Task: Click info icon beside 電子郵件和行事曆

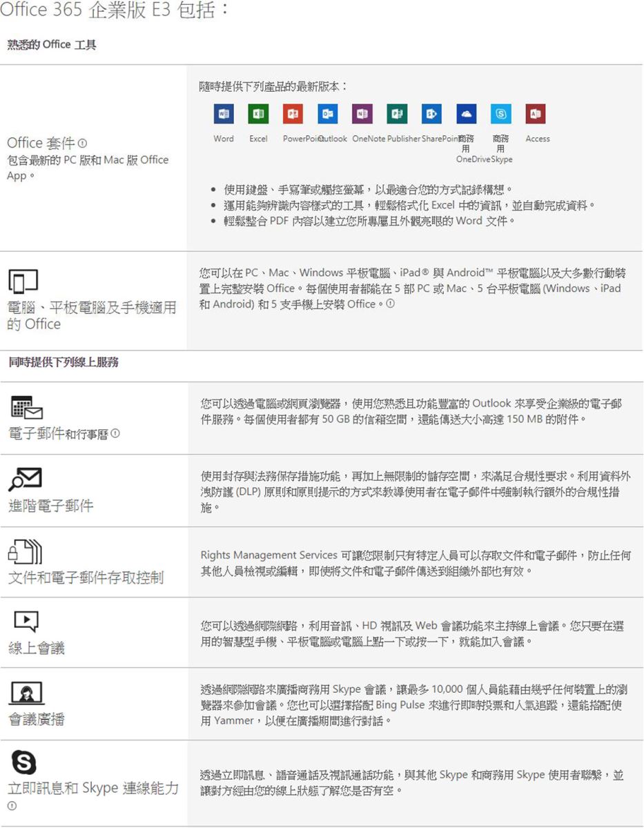Action: point(115,434)
